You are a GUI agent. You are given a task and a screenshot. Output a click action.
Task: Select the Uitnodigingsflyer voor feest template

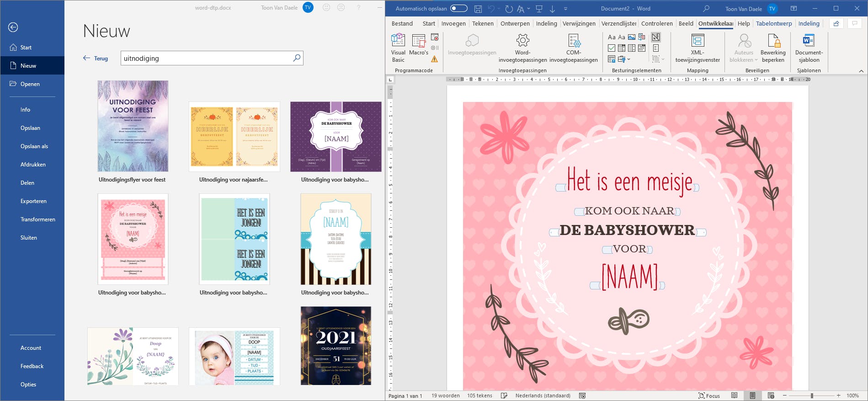(133, 126)
